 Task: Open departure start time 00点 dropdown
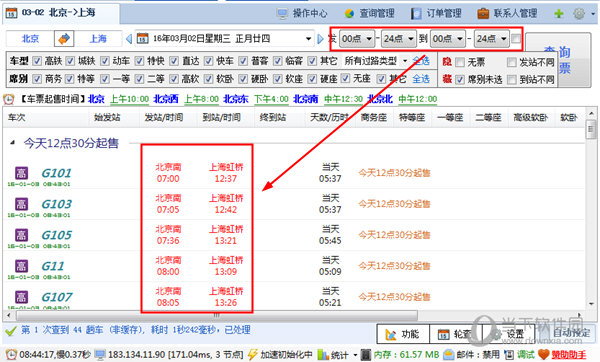pyautogui.click(x=357, y=39)
